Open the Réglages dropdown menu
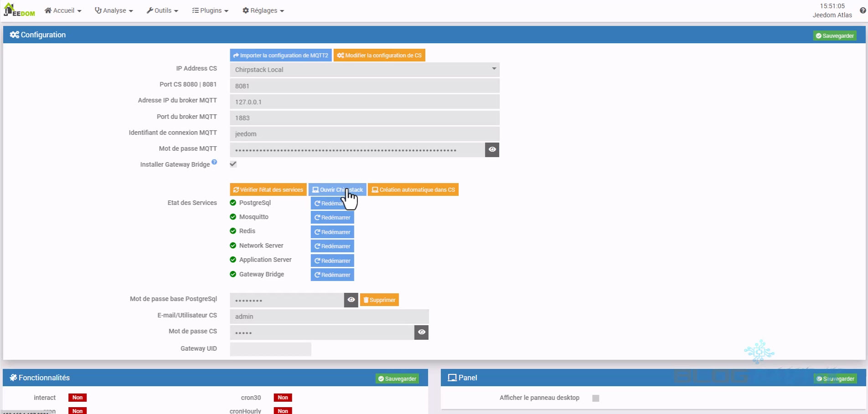The image size is (868, 414). click(263, 10)
